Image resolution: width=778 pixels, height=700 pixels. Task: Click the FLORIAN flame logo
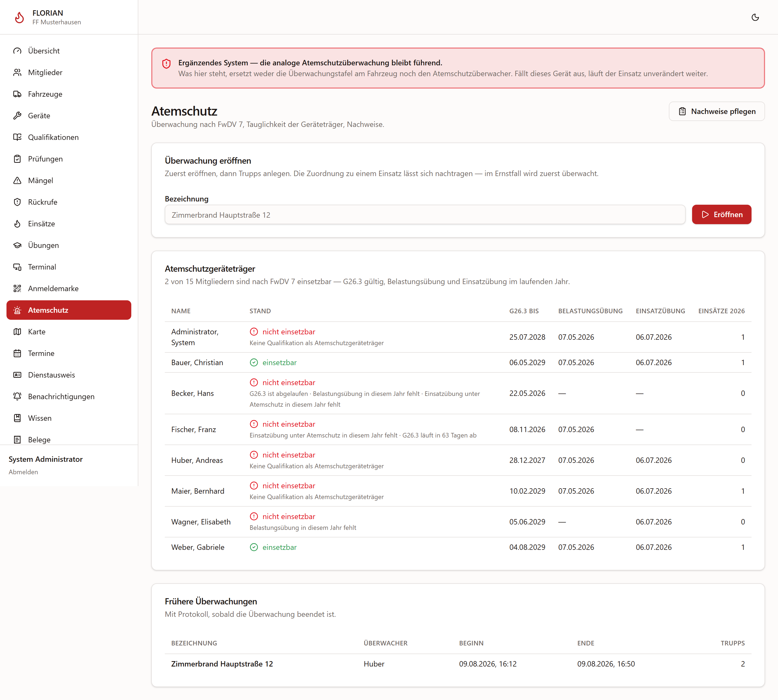19,17
